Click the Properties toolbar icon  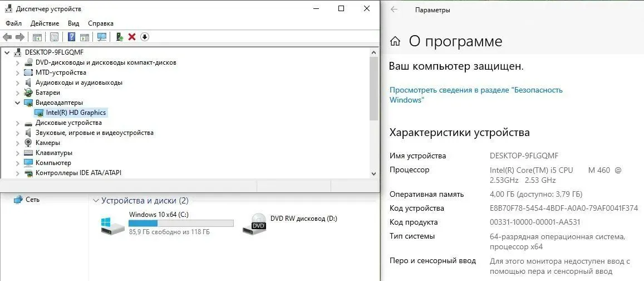pyautogui.click(x=54, y=37)
